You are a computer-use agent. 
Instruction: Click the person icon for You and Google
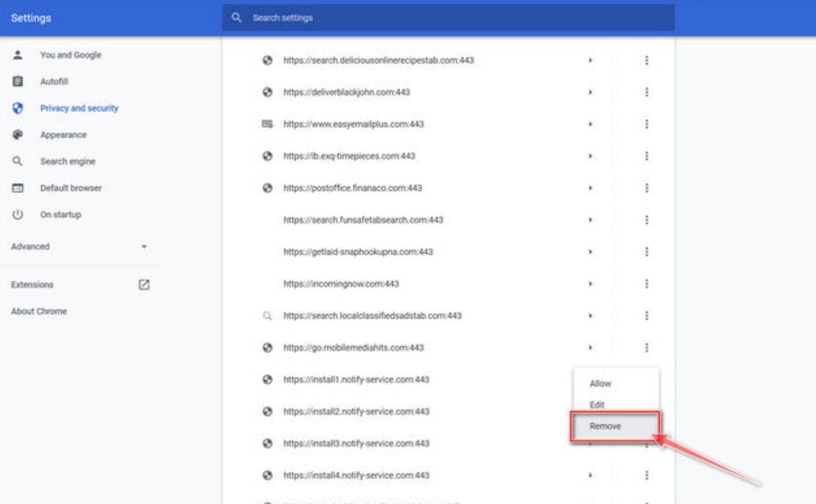18,55
